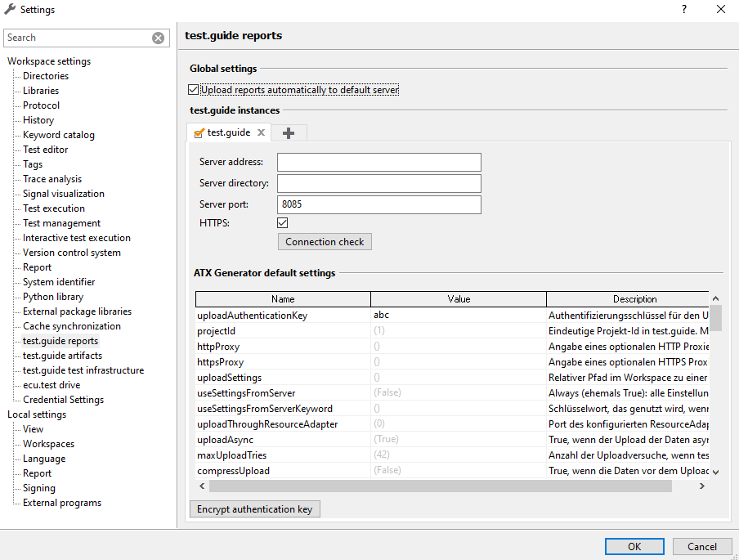
Task: Open test.guide artifacts settings
Action: [63, 356]
